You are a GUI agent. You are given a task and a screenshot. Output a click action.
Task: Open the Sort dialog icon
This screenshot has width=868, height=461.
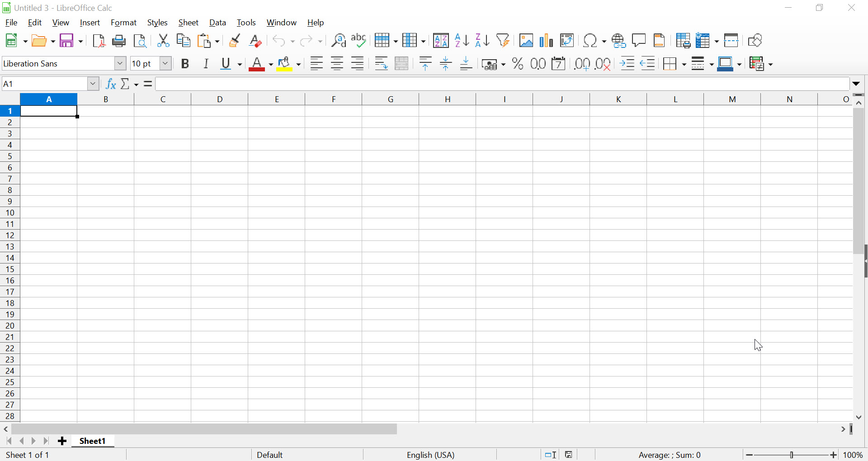coord(441,41)
